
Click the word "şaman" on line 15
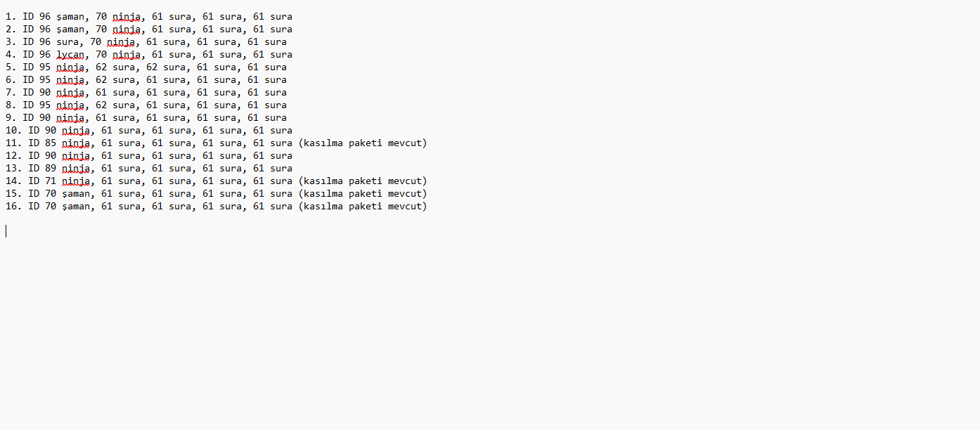click(x=76, y=194)
